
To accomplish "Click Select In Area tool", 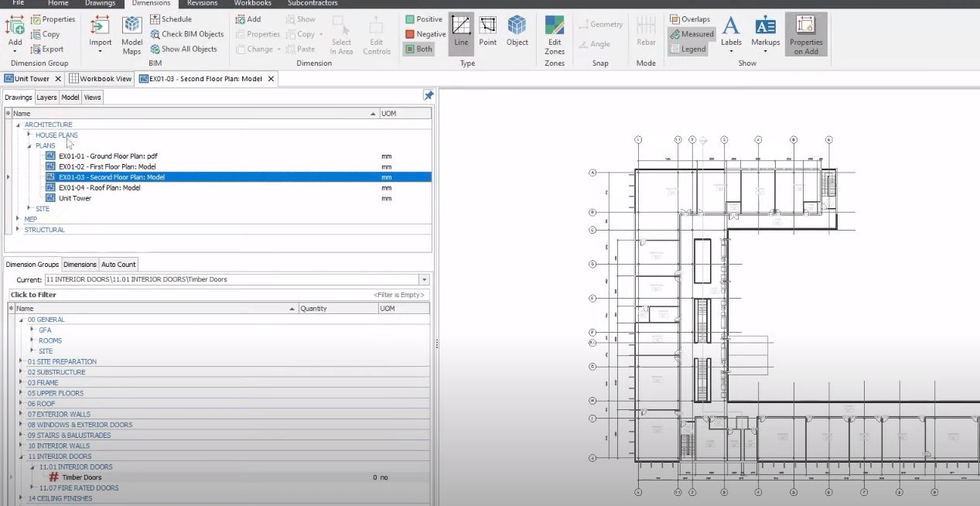I will [341, 35].
